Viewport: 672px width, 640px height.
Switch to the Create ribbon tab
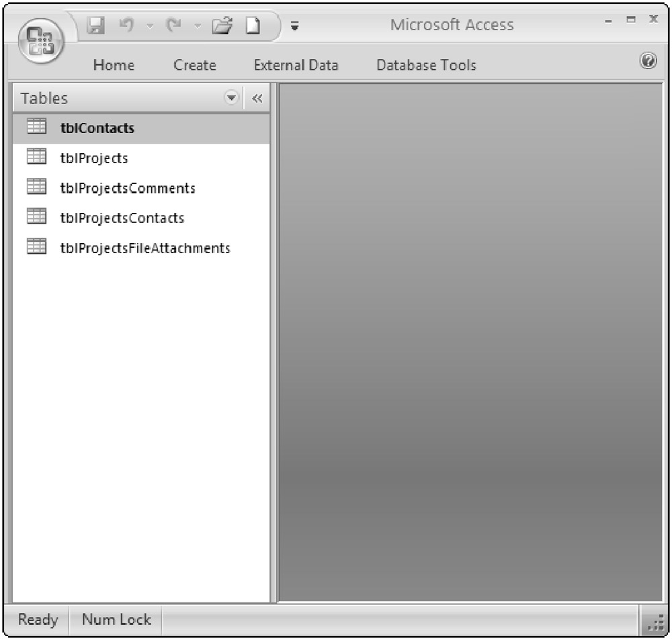click(194, 65)
